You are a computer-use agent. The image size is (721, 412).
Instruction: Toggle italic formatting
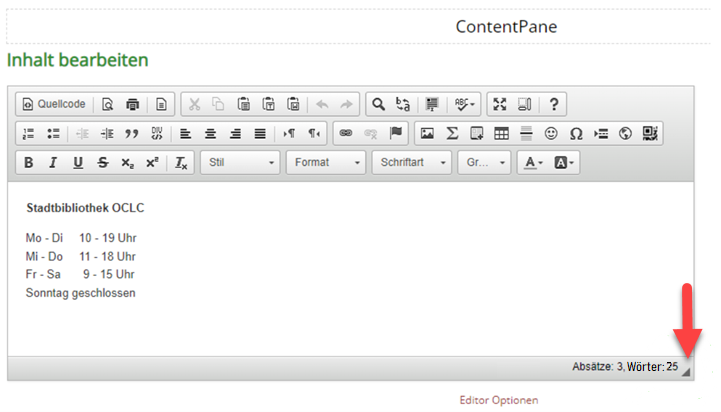53,163
